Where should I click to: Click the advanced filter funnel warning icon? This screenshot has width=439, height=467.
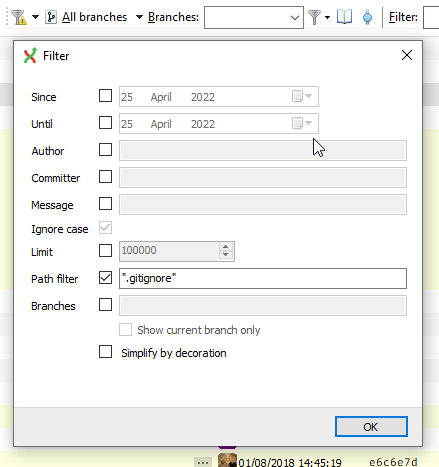[x=19, y=17]
